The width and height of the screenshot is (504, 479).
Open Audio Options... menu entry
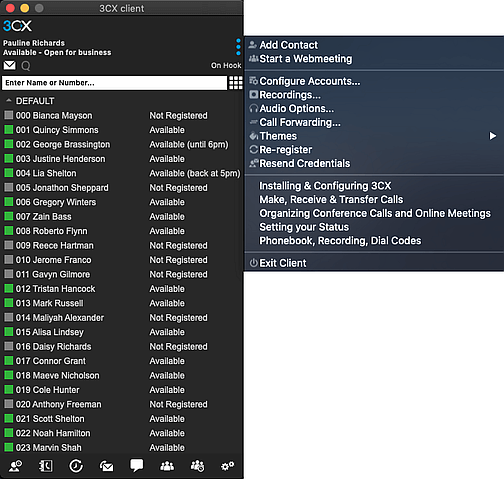point(374,108)
